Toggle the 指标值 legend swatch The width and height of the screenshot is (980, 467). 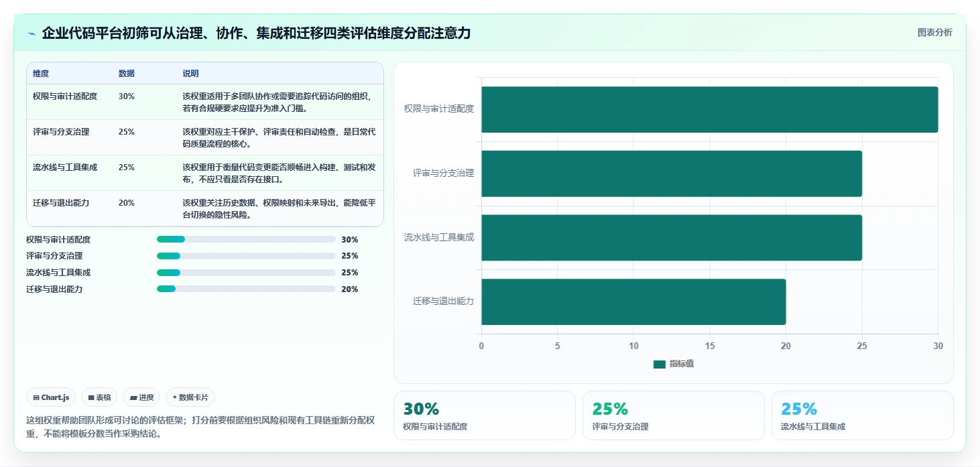tap(660, 364)
